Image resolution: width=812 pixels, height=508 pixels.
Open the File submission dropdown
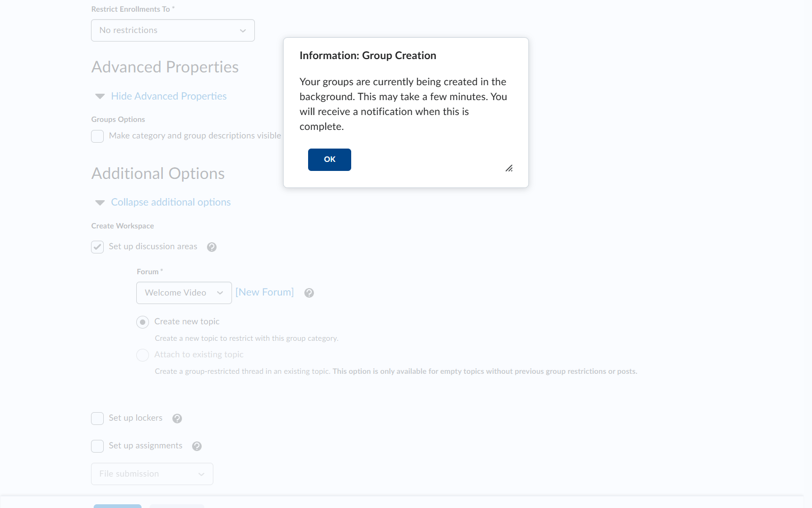[x=152, y=474]
